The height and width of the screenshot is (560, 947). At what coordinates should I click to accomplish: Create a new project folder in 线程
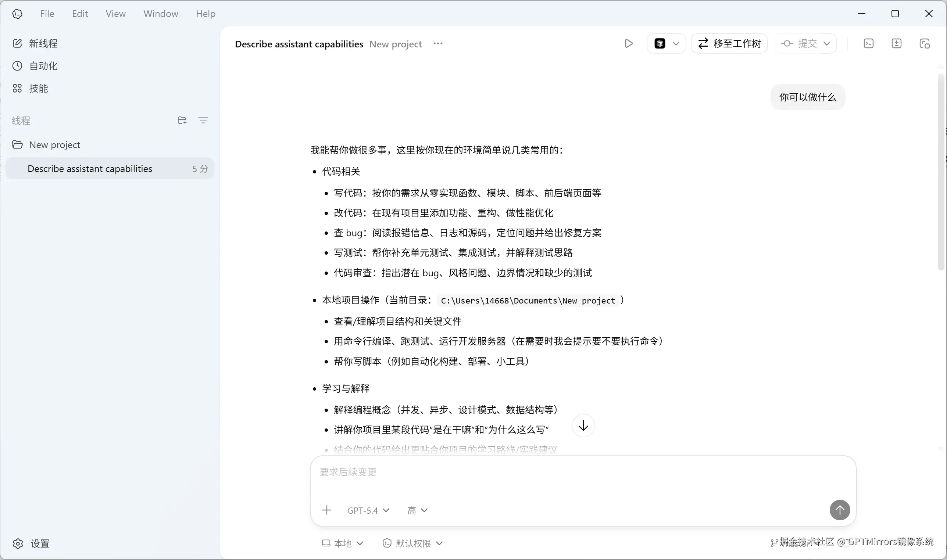182,120
